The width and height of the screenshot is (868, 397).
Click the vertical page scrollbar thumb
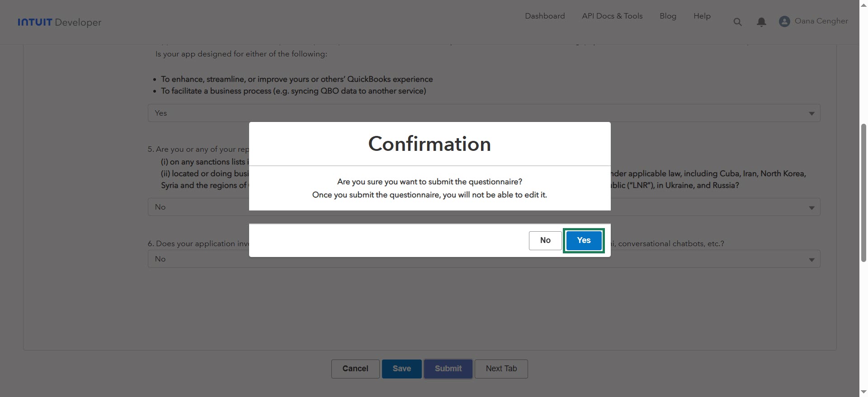(x=863, y=192)
